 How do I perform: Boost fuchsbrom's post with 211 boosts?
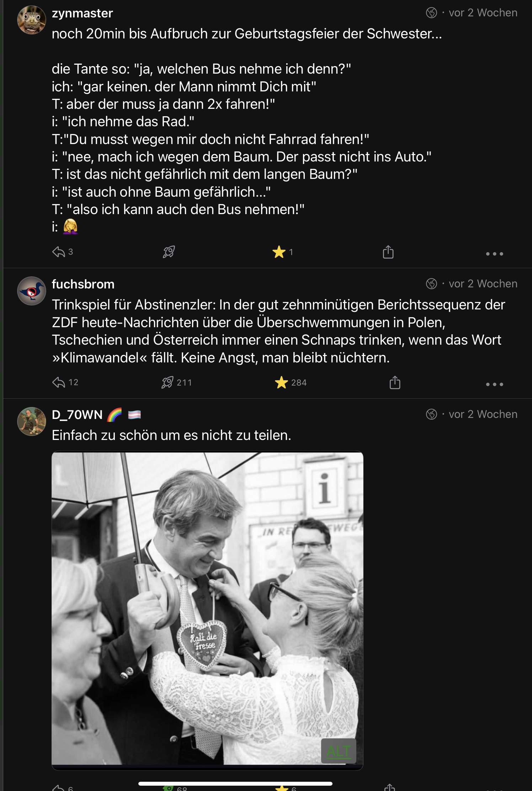pyautogui.click(x=168, y=383)
